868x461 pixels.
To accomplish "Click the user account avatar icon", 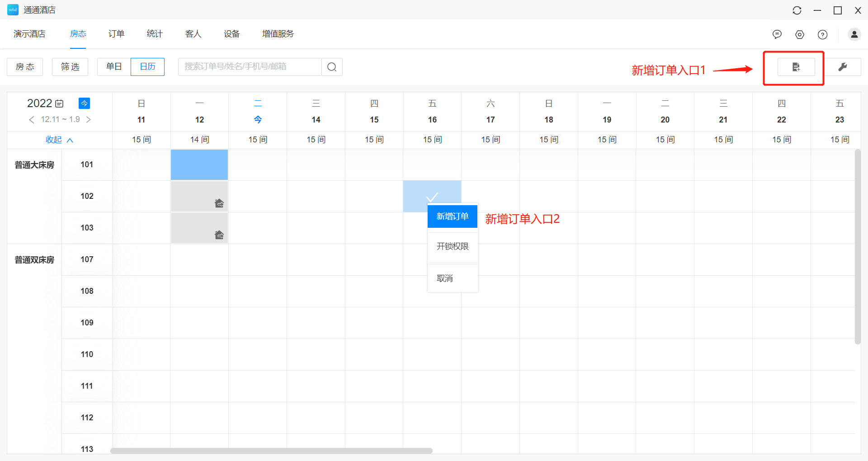I will [x=854, y=34].
